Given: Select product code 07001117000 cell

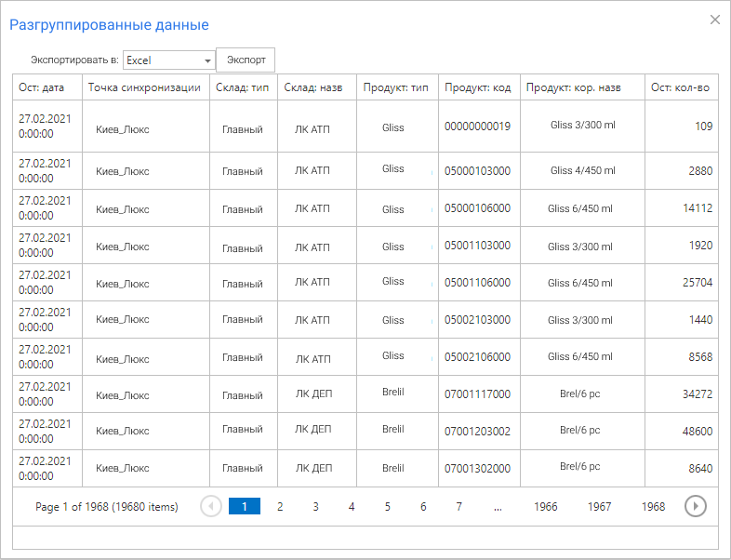Looking at the screenshot, I should coord(479,394).
